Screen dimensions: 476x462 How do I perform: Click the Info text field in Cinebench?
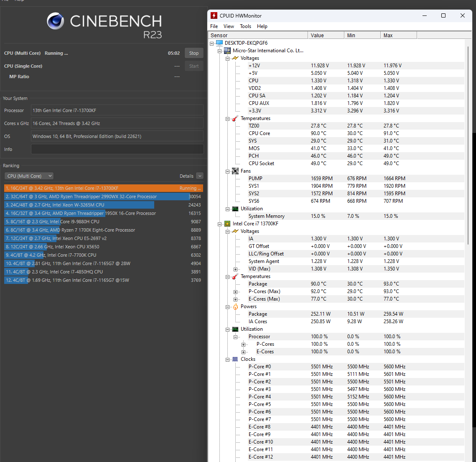coord(117,149)
